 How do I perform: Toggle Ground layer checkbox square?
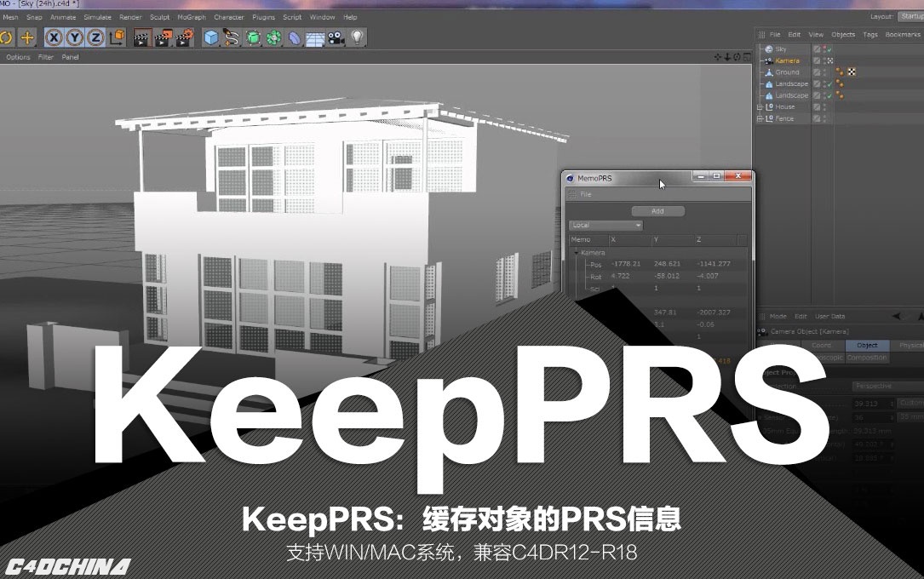817,72
